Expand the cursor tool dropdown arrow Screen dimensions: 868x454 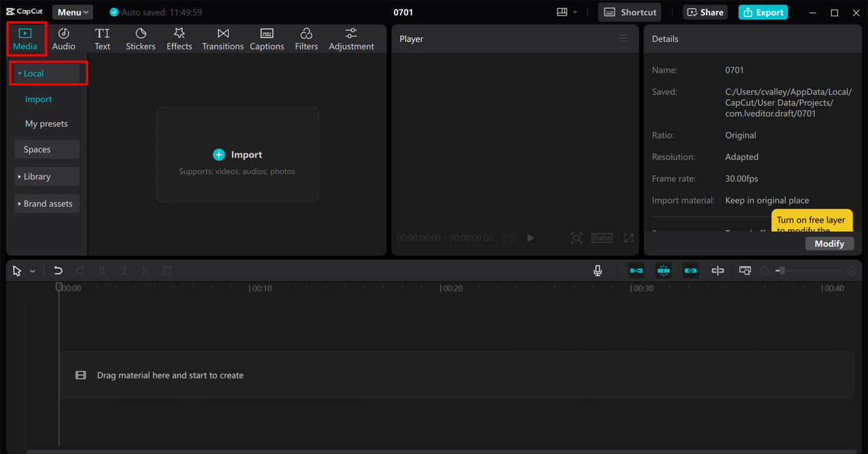[33, 271]
